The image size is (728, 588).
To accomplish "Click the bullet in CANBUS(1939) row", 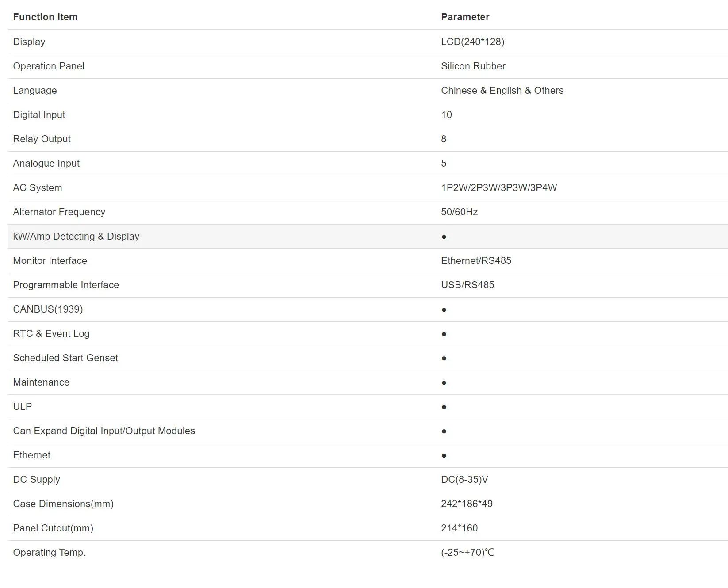I will point(444,310).
